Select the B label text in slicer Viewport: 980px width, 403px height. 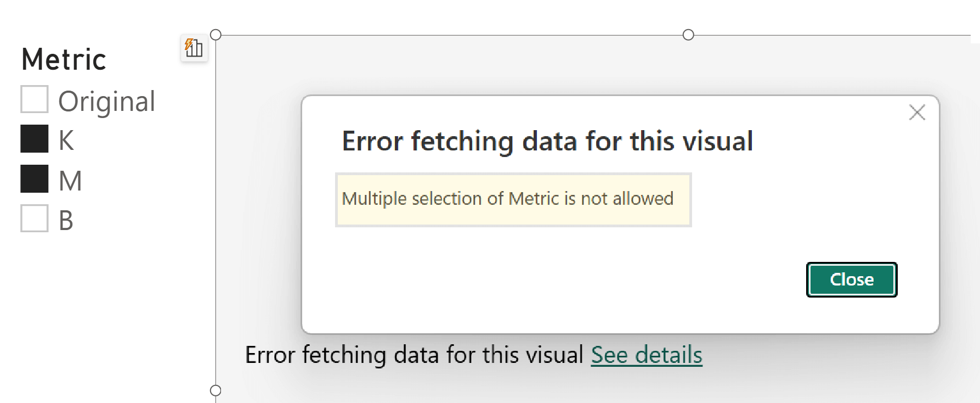[66, 221]
